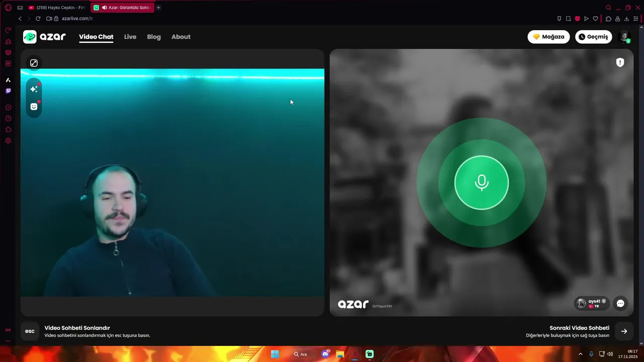The image size is (644, 362).
Task: Open the Blog page
Action: tap(154, 37)
